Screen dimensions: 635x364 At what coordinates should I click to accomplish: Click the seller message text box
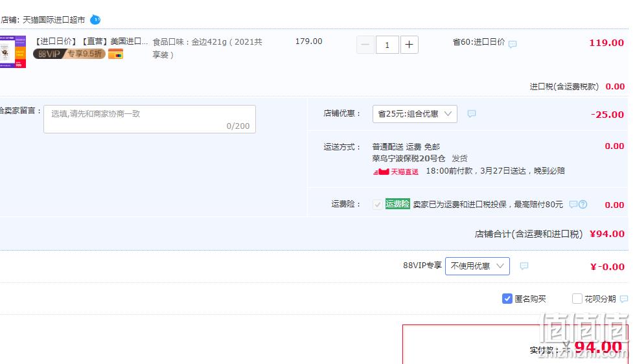[x=150, y=119]
